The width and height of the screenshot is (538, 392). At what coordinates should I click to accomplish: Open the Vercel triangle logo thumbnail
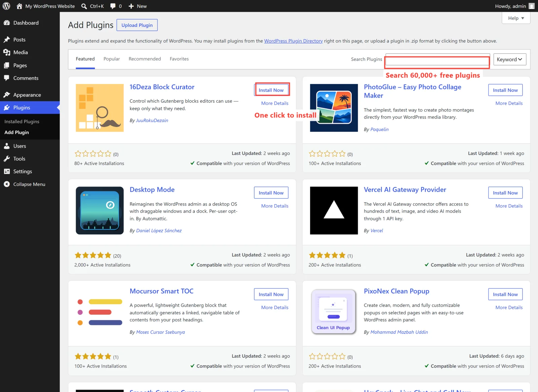pos(334,211)
